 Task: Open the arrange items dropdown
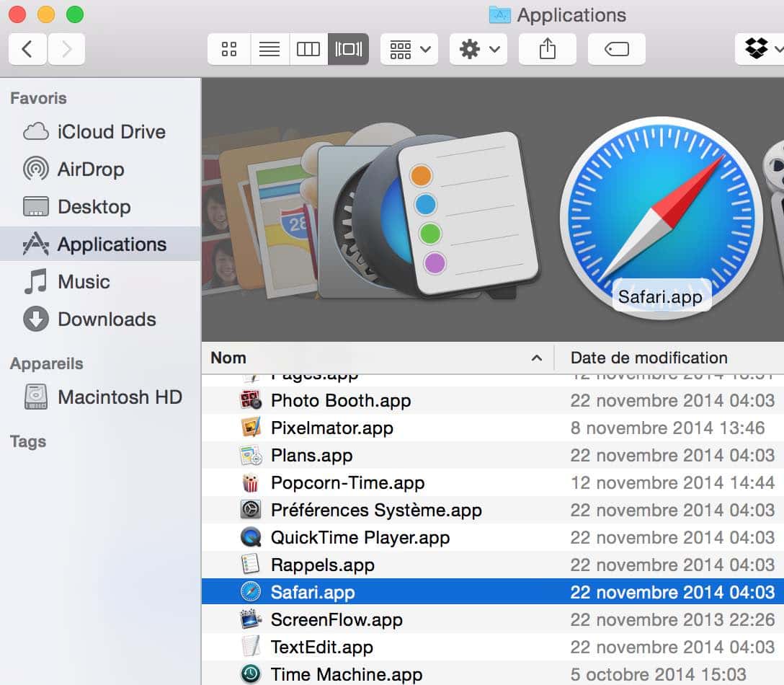pyautogui.click(x=409, y=49)
